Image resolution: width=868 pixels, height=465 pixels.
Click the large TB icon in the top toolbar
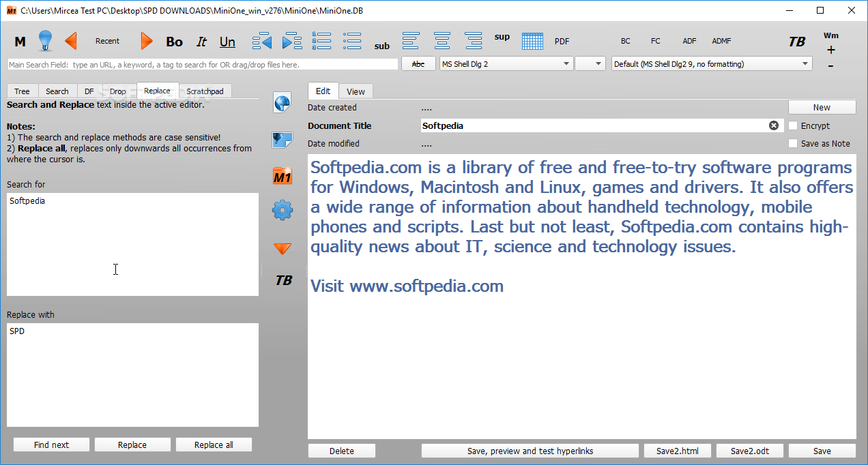797,42
